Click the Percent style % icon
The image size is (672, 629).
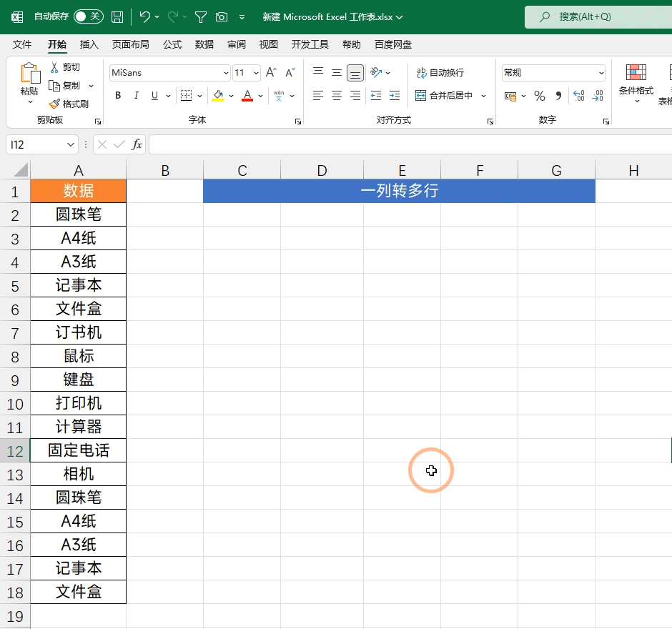(x=539, y=96)
